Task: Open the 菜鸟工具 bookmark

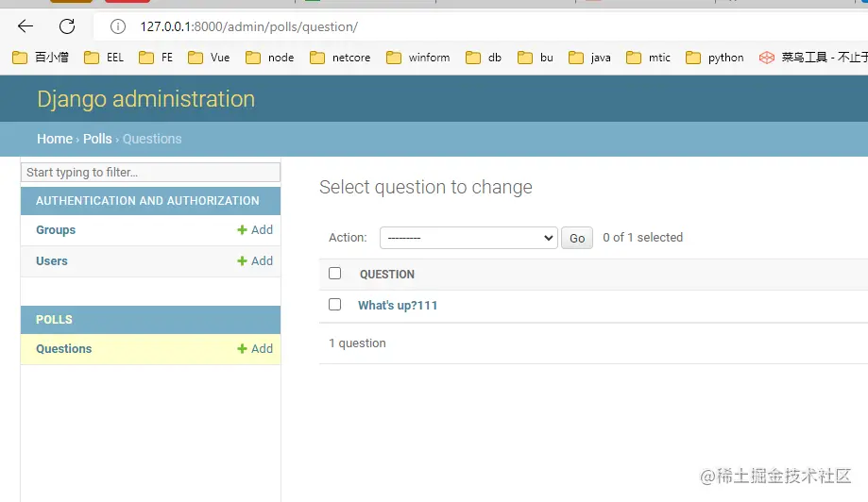Action: pos(812,58)
